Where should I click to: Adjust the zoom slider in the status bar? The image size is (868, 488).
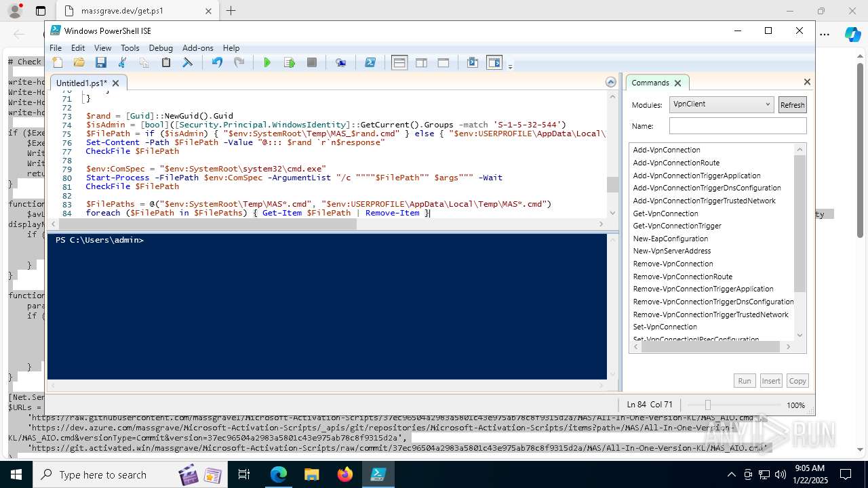[x=707, y=405]
